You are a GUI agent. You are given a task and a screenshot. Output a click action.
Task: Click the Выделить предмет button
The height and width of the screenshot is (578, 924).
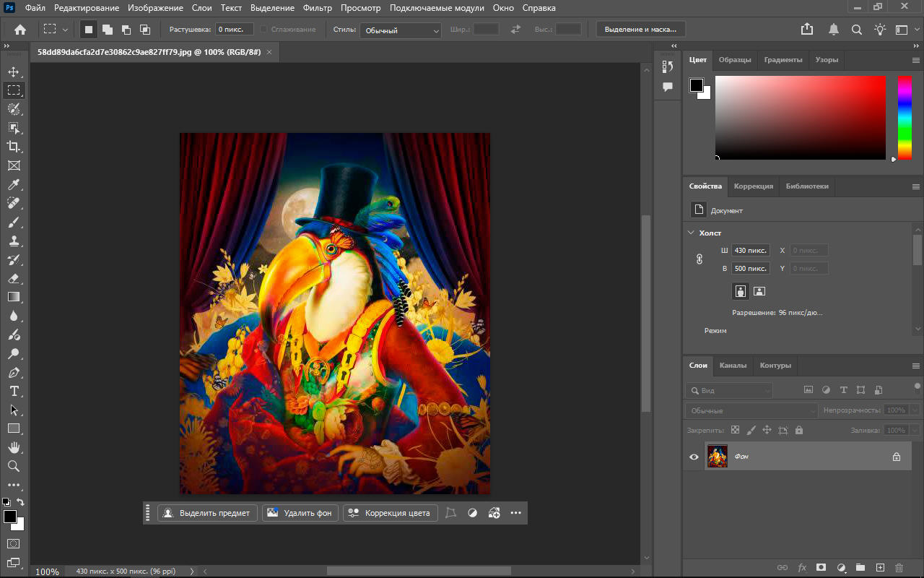pyautogui.click(x=207, y=513)
